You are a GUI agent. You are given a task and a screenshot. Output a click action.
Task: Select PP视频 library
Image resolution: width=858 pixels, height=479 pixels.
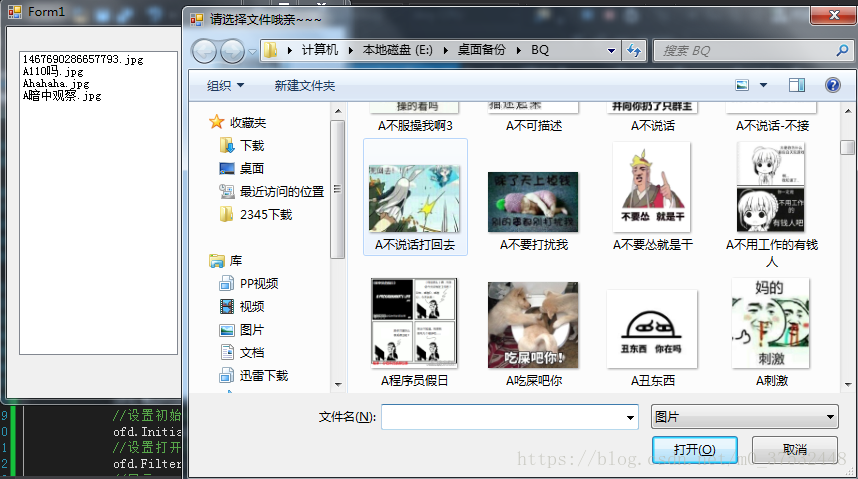tap(259, 284)
